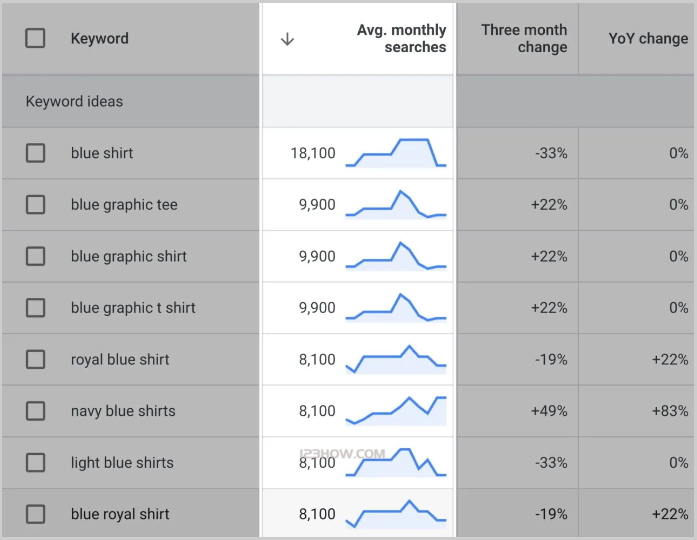
Task: Sort by Avg. monthly searches column
Action: (401, 39)
